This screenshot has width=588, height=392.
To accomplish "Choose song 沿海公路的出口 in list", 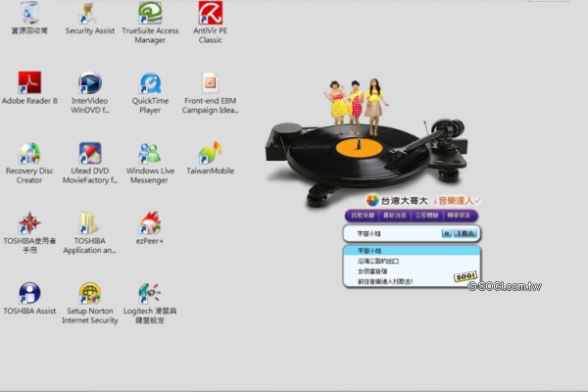I will tap(378, 261).
